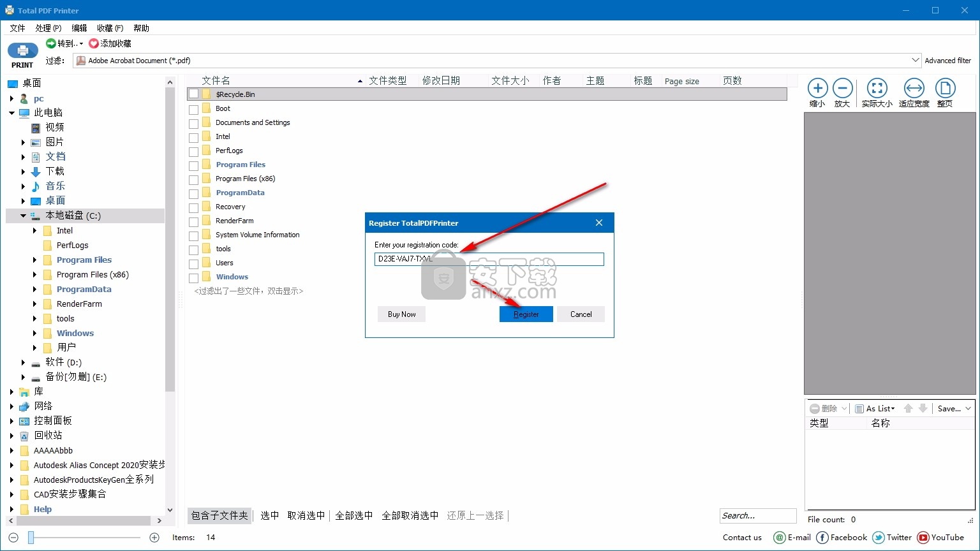Expand the 库 tree node

(12, 392)
